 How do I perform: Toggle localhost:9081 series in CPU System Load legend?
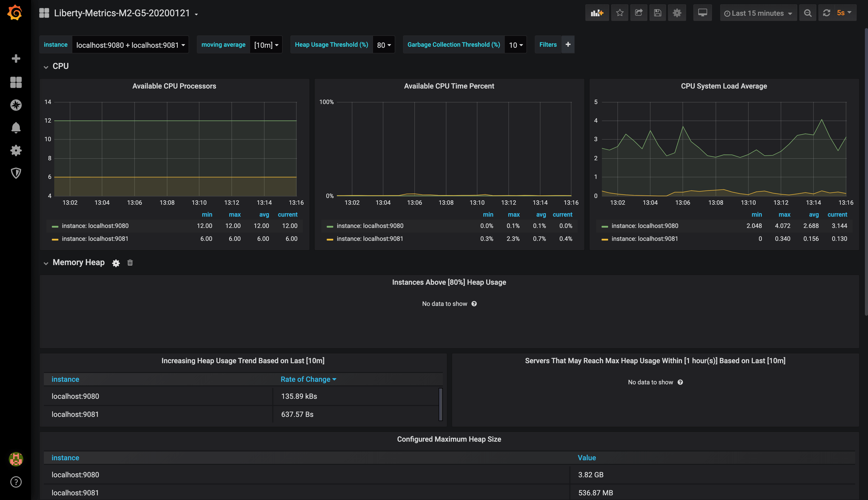[644, 239]
